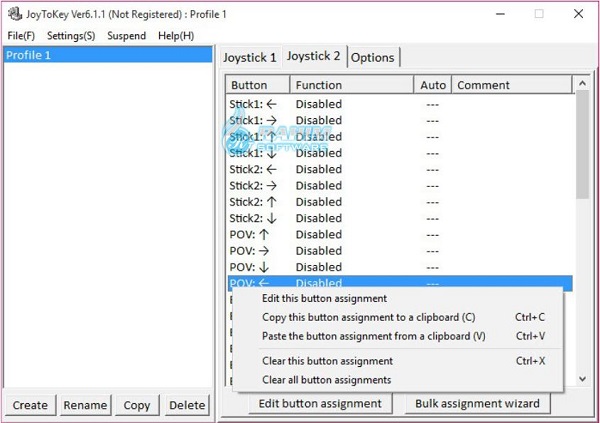Select the Stick1 right arrow row
Image resolution: width=600 pixels, height=423 pixels.
pos(400,121)
